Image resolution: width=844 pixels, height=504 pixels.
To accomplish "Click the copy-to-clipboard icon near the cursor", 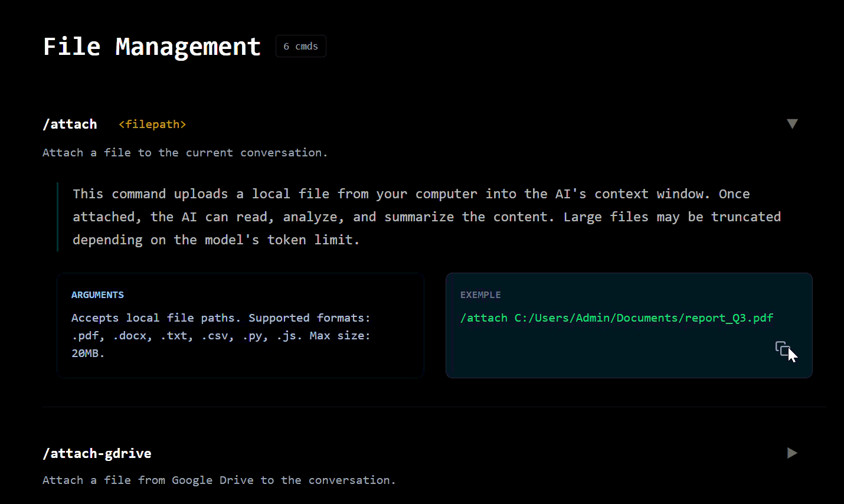I will click(x=782, y=349).
